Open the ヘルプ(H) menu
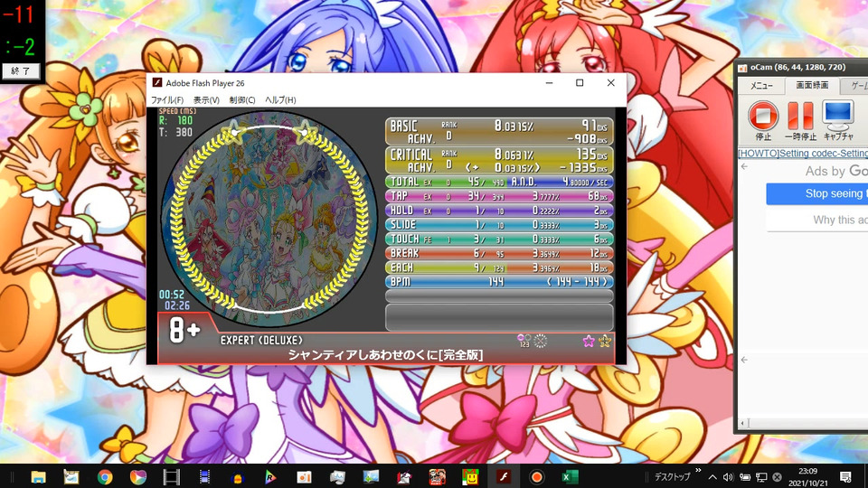The height and width of the screenshot is (488, 868). pyautogui.click(x=280, y=100)
